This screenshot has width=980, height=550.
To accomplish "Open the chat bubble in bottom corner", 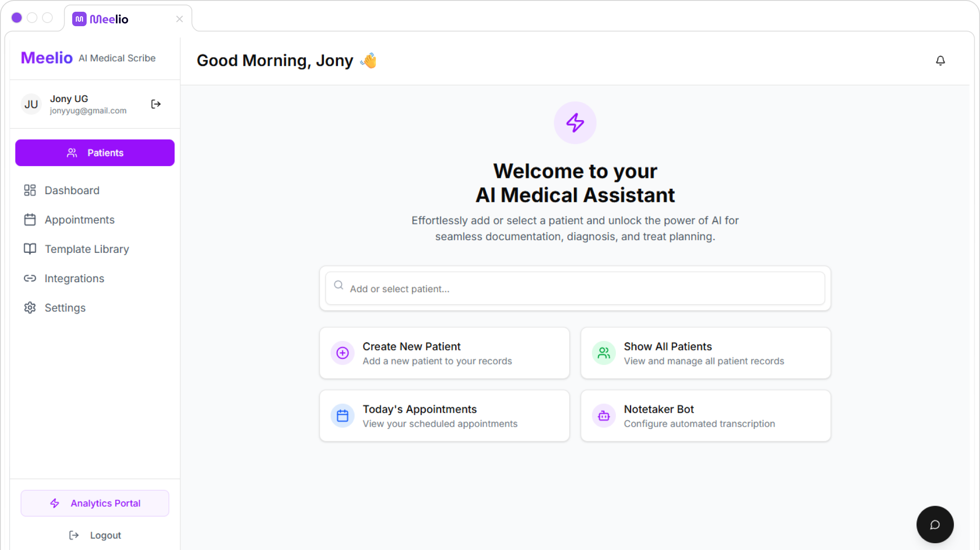I will tap(934, 524).
